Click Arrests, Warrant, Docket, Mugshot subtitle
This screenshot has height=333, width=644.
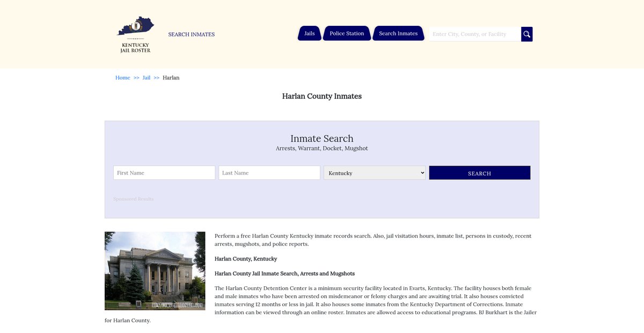[x=322, y=148]
